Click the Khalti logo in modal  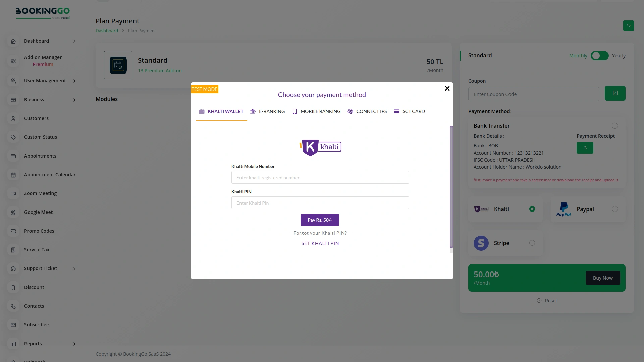(x=320, y=147)
